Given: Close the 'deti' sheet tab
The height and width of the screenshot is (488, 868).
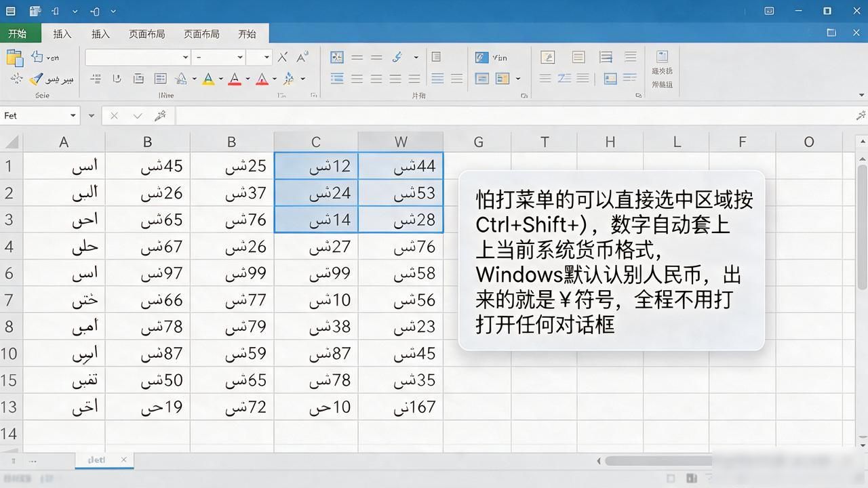Looking at the screenshot, I should 124,460.
